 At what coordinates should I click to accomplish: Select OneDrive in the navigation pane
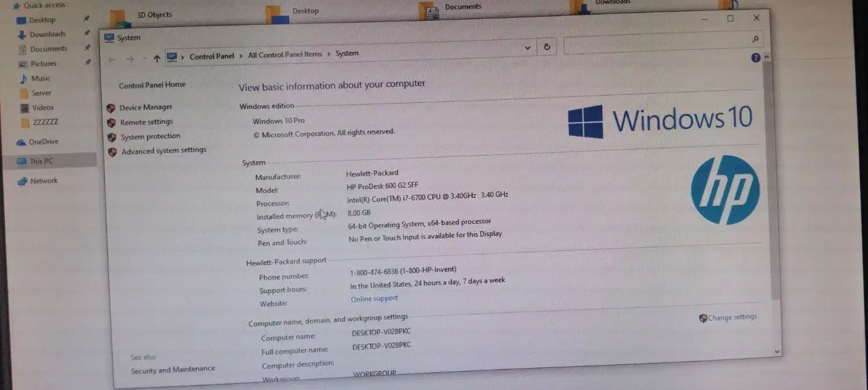click(x=43, y=142)
